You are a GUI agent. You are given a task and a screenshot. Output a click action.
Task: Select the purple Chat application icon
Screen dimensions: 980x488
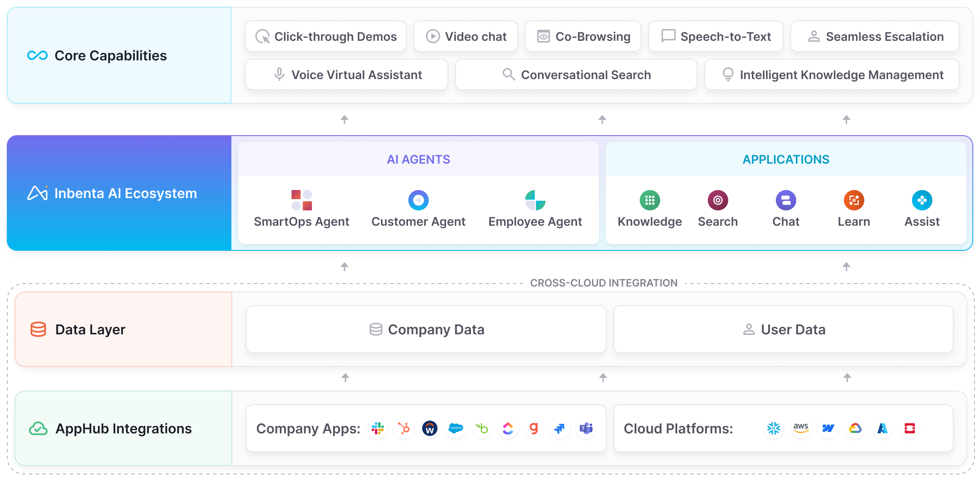[786, 200]
